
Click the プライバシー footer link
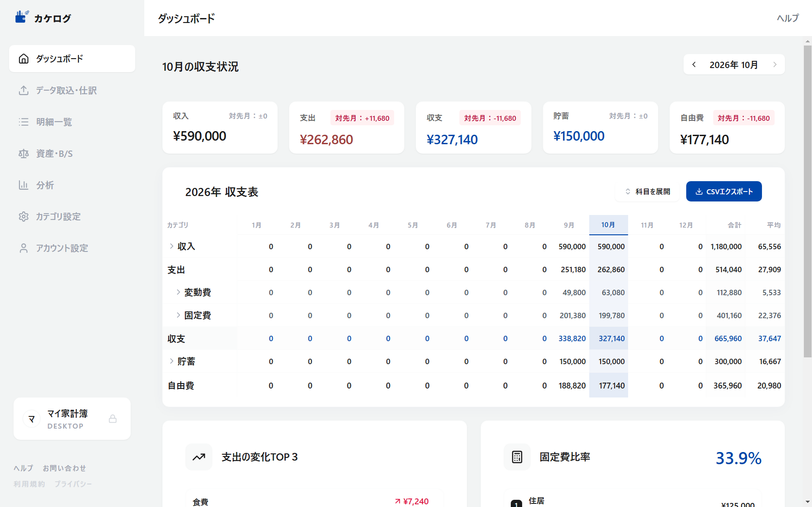point(73,484)
